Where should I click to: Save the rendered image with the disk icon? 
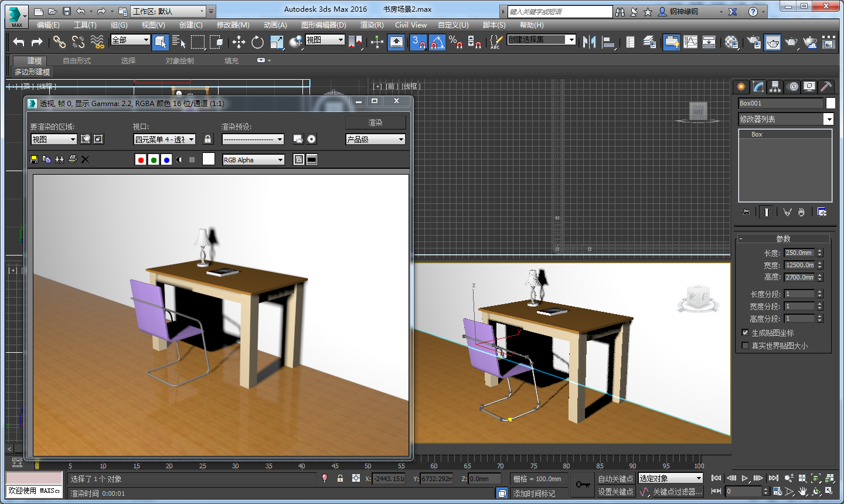tap(34, 159)
